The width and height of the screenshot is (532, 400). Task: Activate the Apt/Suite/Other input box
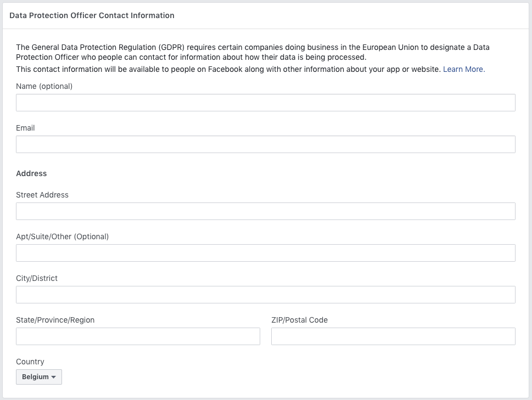tap(266, 253)
